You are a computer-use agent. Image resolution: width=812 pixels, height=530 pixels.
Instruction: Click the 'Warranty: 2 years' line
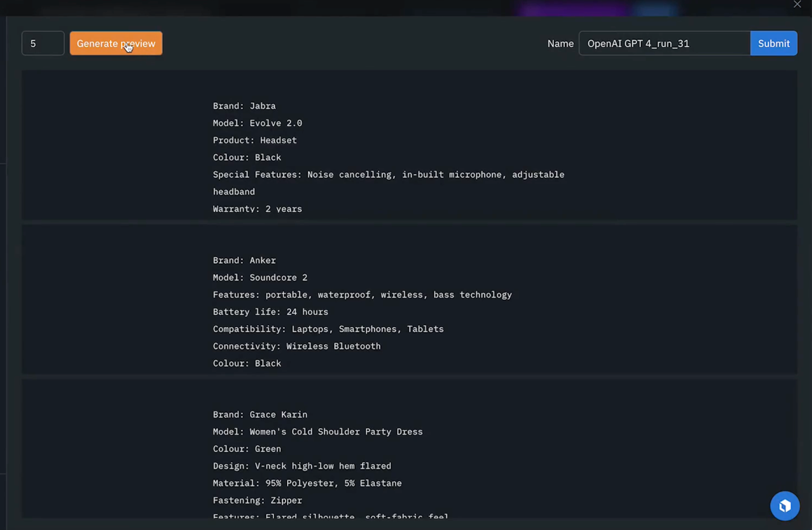point(257,209)
